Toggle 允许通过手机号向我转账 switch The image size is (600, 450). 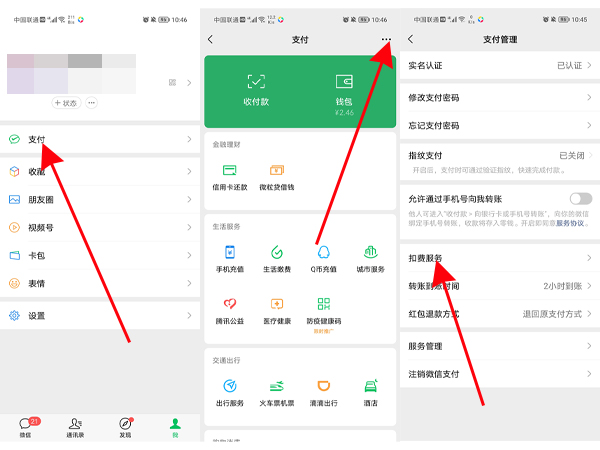(579, 199)
